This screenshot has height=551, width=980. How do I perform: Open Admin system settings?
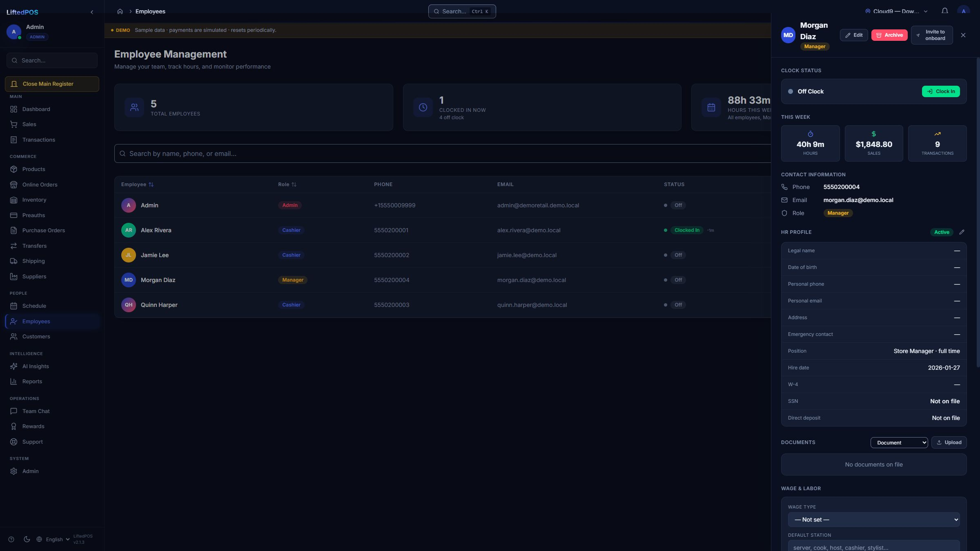point(52,471)
